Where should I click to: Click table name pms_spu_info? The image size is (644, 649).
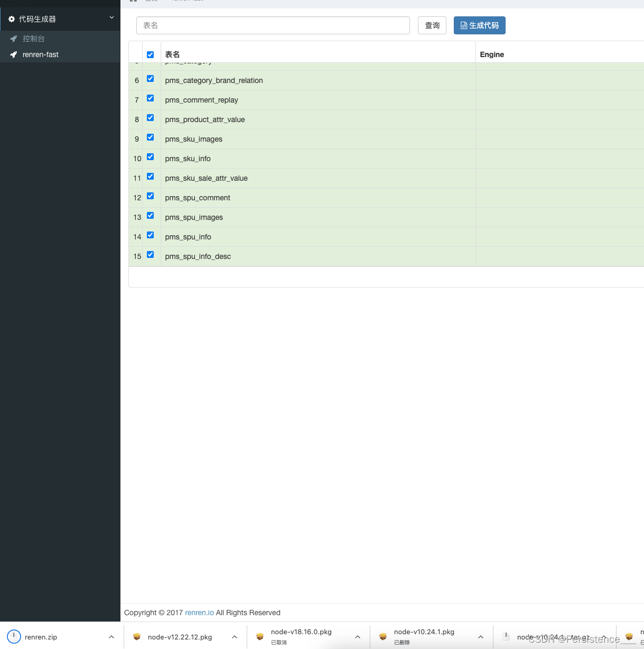pyautogui.click(x=188, y=237)
